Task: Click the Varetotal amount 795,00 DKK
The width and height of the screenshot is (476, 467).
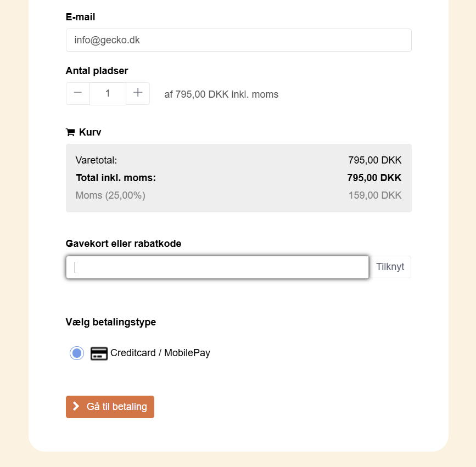Action: coord(374,160)
